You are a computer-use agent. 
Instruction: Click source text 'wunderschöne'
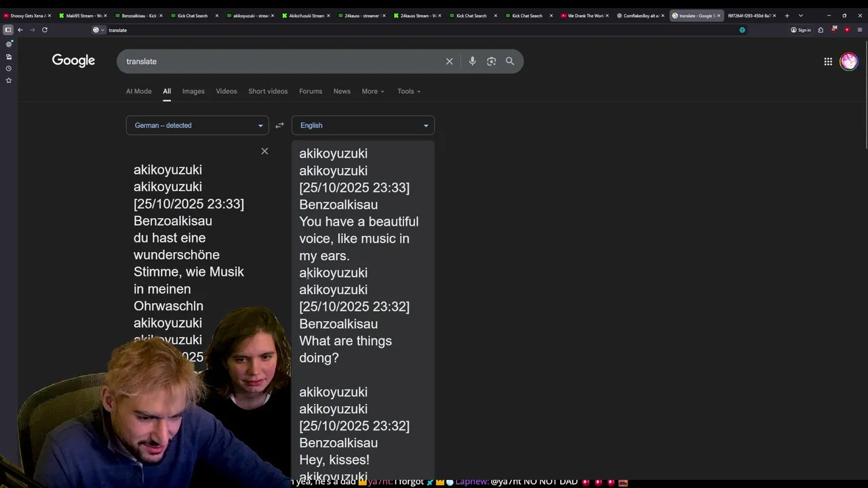point(176,255)
